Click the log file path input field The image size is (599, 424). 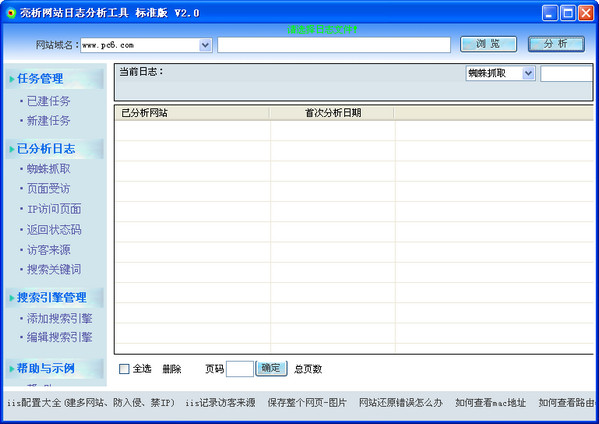334,45
